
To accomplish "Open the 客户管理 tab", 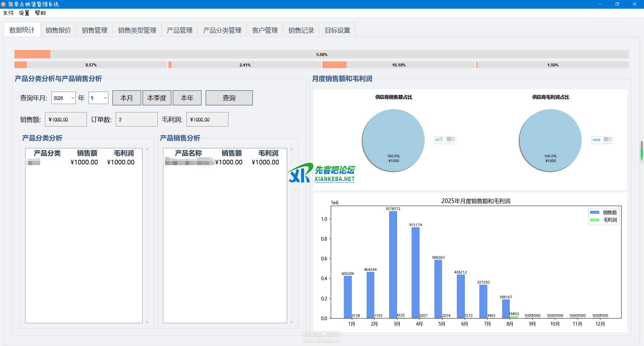I will 265,30.
